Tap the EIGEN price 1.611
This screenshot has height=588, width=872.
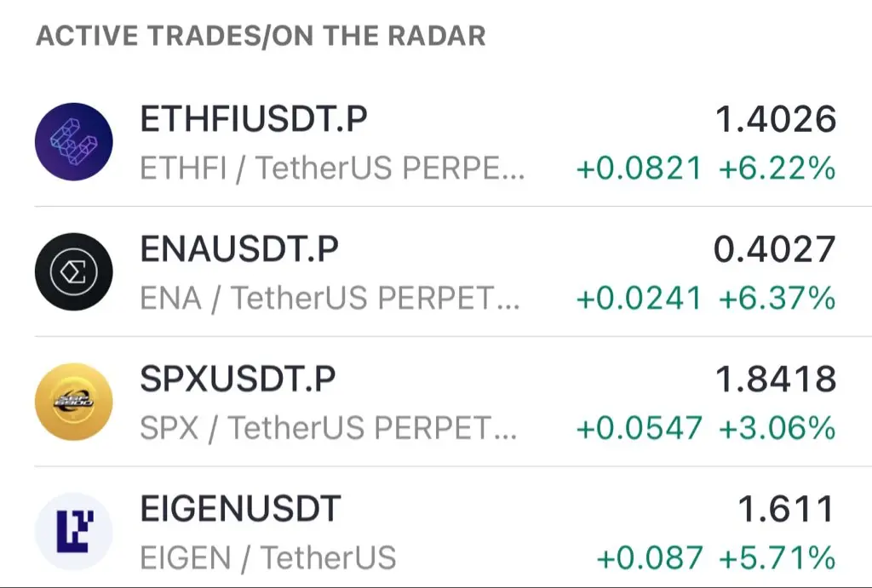pyautogui.click(x=786, y=509)
